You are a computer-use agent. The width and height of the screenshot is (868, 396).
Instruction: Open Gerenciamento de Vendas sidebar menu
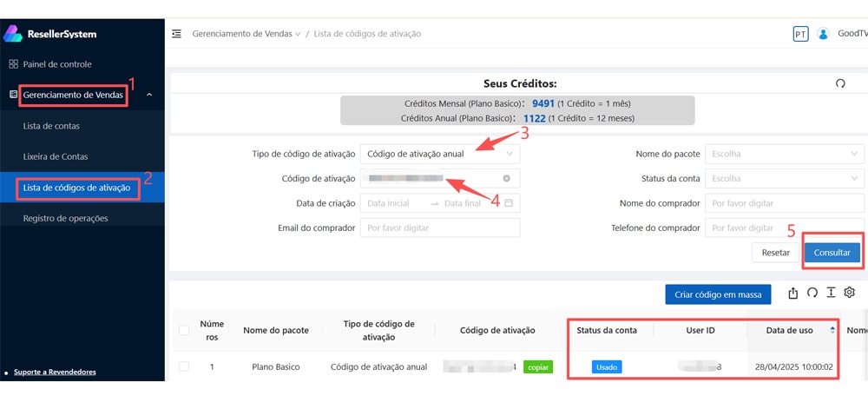[x=73, y=96]
